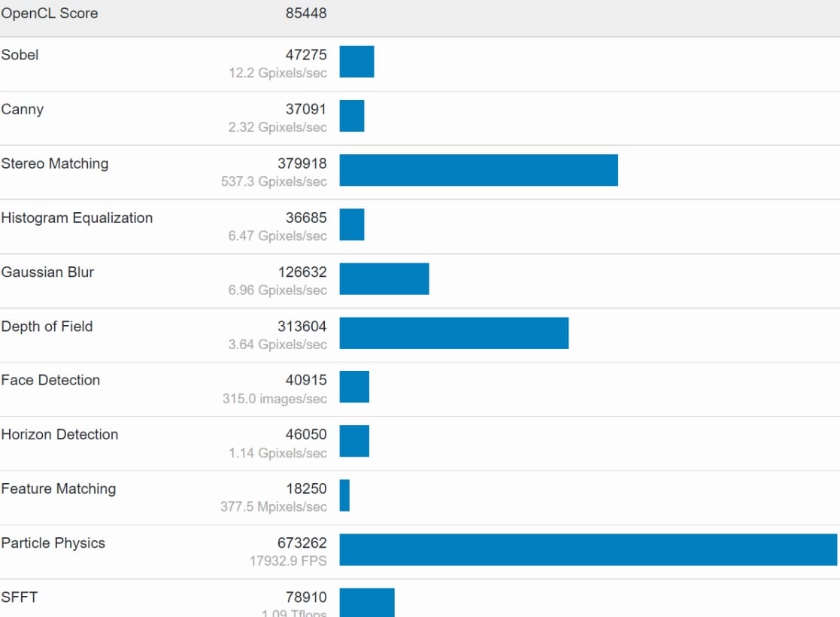This screenshot has width=840, height=617.
Task: Click the overall OpenCL score value 85448
Action: 306,14
